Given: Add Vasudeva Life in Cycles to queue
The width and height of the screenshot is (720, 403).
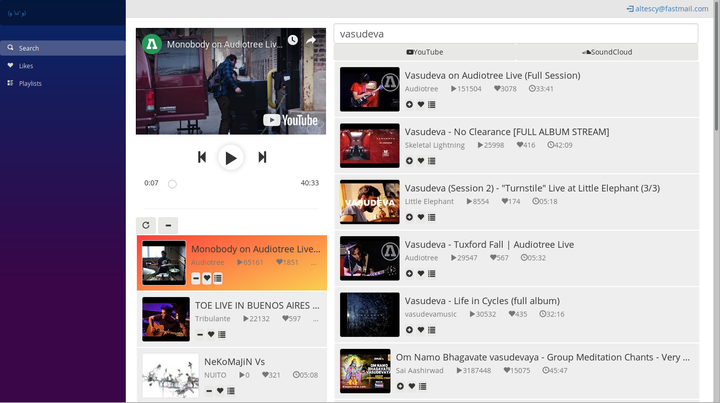Looking at the screenshot, I should click(x=409, y=330).
